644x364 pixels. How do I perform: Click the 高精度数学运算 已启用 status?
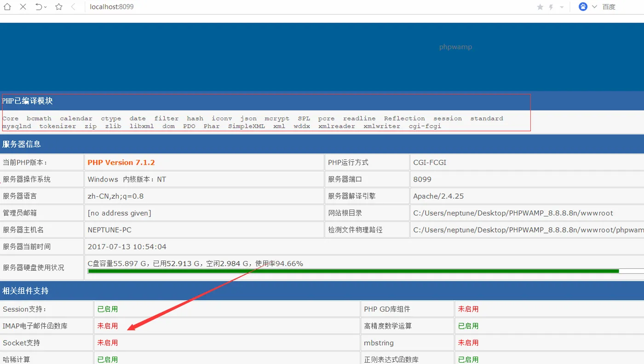click(468, 326)
